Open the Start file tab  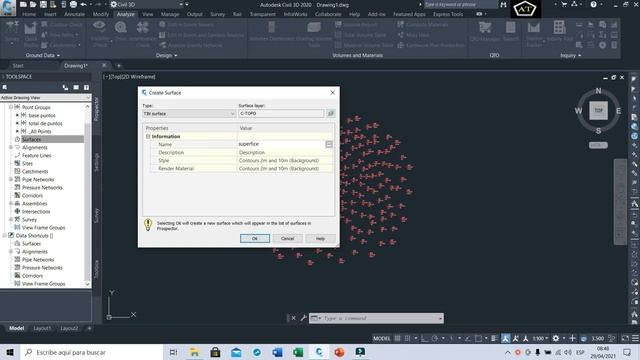click(18, 65)
